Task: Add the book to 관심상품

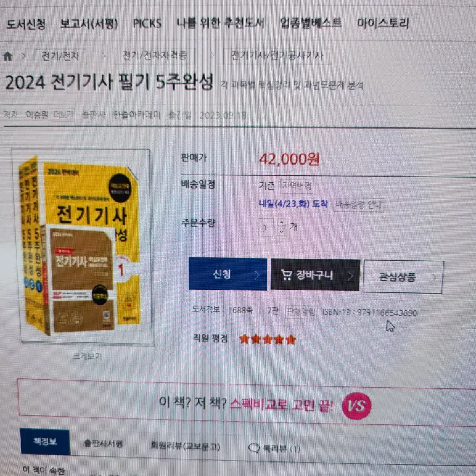Action: pos(403,277)
